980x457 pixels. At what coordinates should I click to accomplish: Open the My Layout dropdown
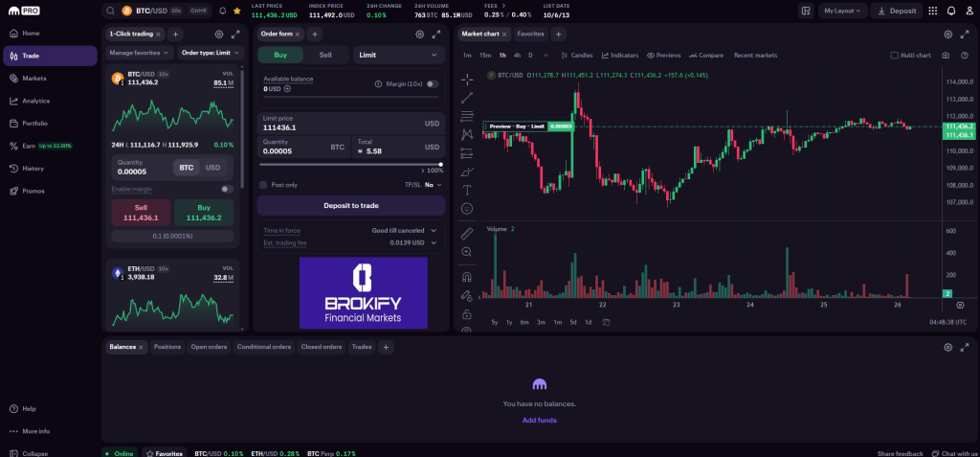[x=842, y=11]
